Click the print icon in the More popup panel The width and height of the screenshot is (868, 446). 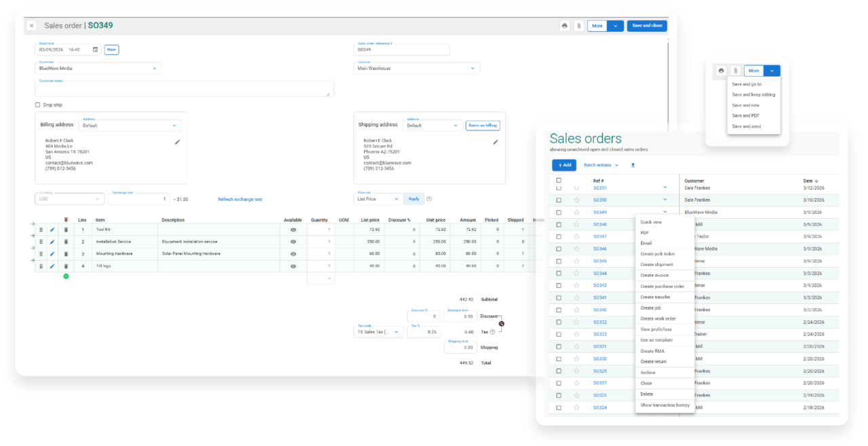click(722, 71)
